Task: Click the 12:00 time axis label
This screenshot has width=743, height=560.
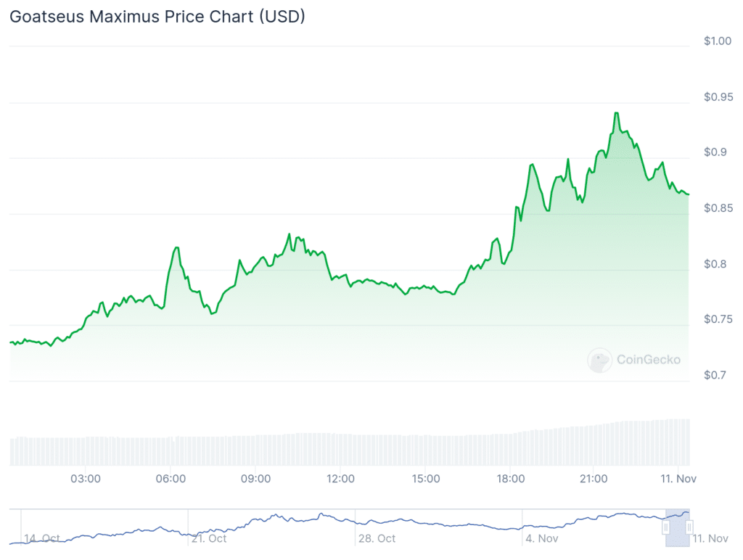Action: pyautogui.click(x=340, y=479)
